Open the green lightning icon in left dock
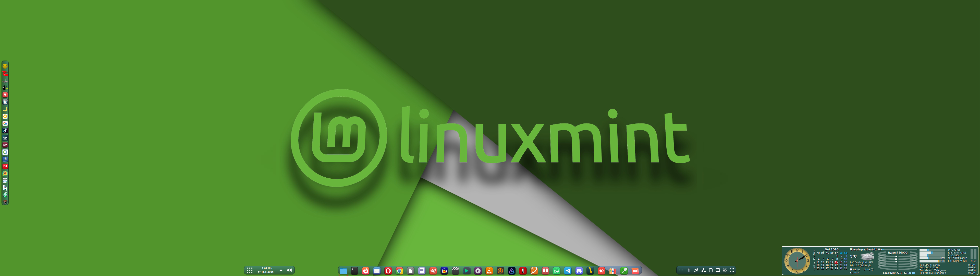 [x=5, y=195]
